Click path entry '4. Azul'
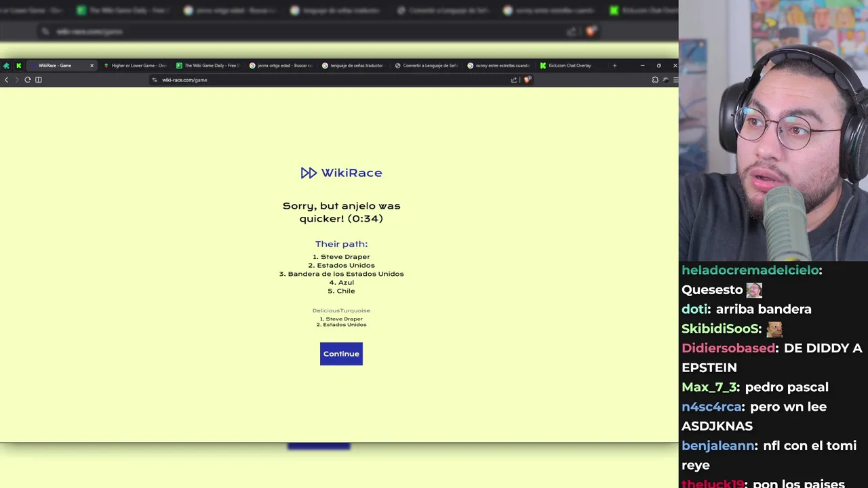Viewport: 868px width, 488px height. 341,283
